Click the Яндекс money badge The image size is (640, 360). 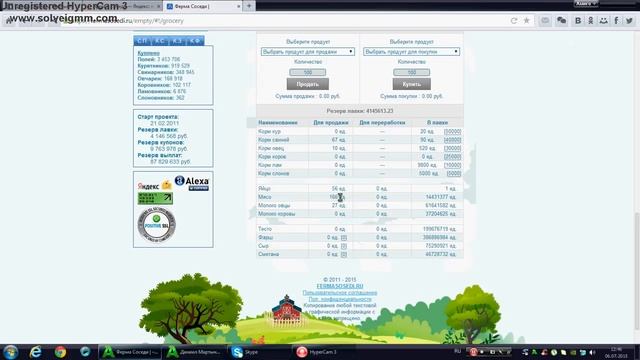pyautogui.click(x=155, y=186)
